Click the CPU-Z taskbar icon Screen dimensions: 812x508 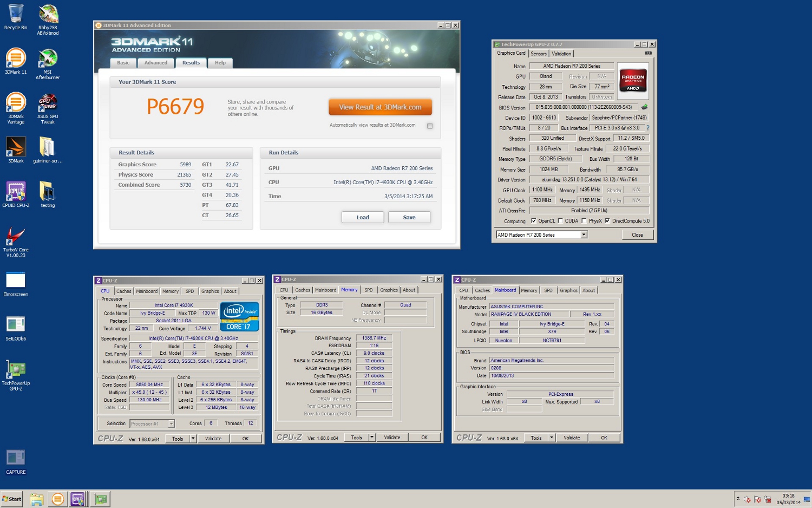(78, 499)
